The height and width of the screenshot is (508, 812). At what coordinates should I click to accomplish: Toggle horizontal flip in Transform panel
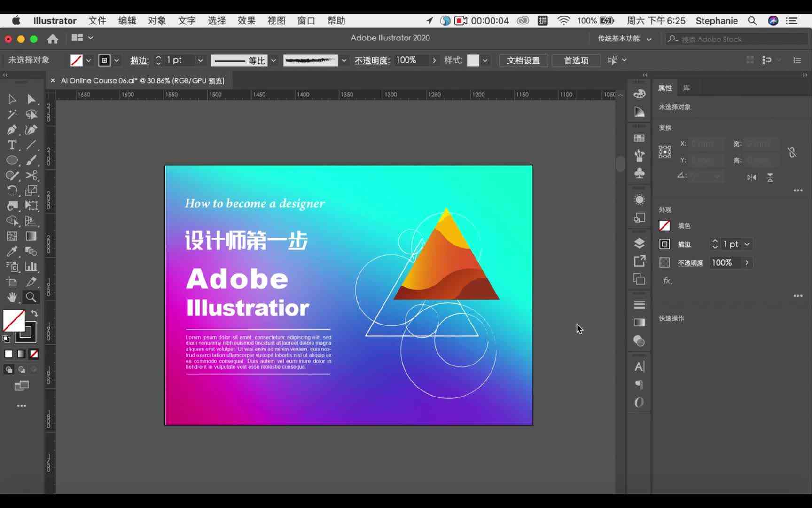(x=751, y=177)
